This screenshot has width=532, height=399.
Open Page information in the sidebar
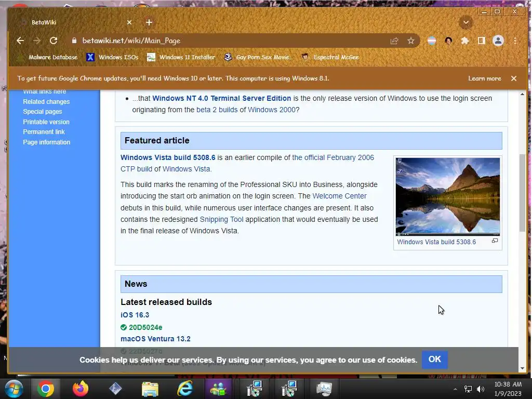[46, 142]
